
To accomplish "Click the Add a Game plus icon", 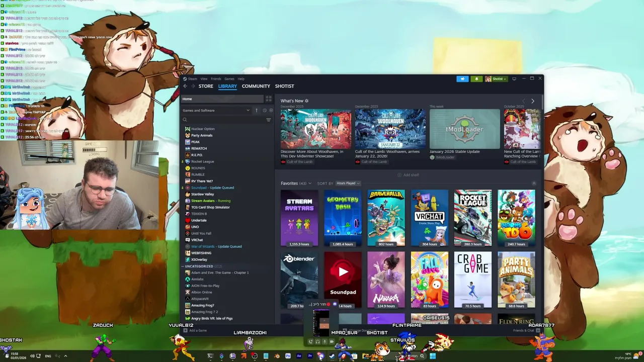I will [x=186, y=330].
